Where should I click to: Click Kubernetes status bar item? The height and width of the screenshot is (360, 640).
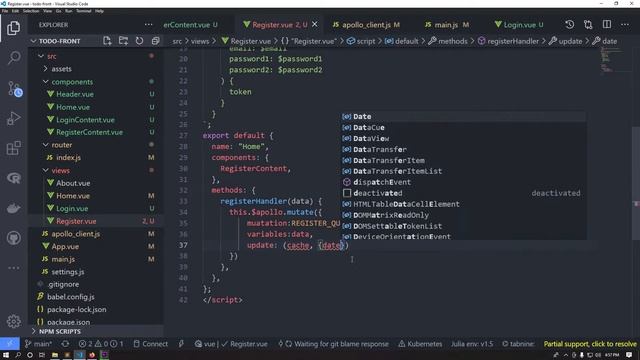coord(420,344)
